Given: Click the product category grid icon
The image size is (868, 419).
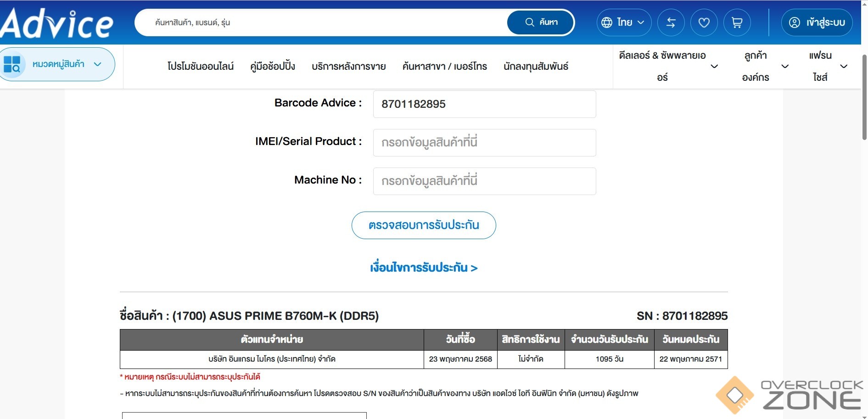Looking at the screenshot, I should [12, 64].
